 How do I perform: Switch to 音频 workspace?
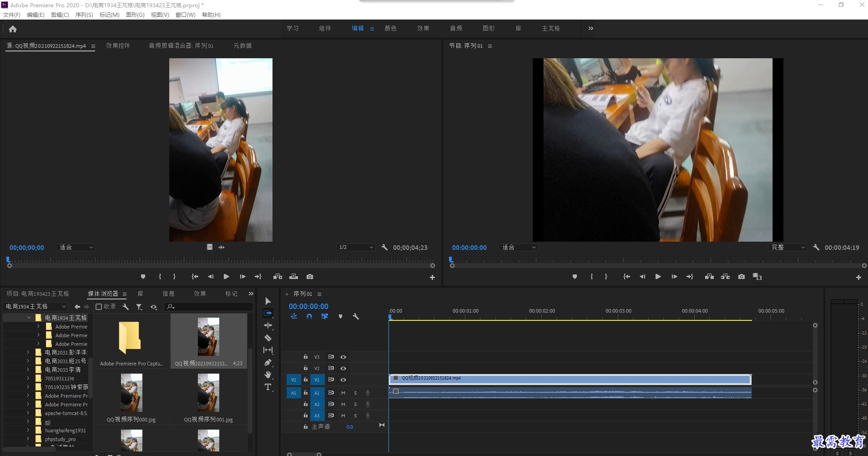pos(456,28)
